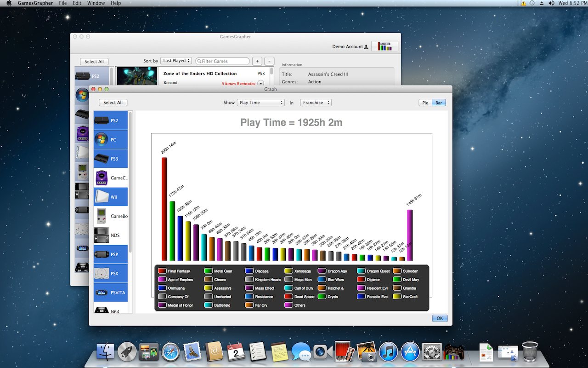Screen dimensions: 588x368
Task: Open the Help menu
Action: point(116,3)
